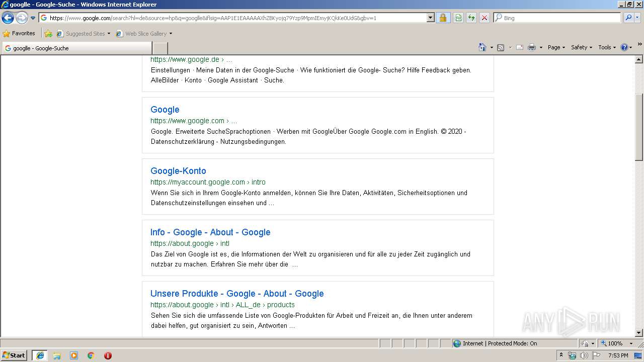Click vertical scrollbar down arrow

coord(639,333)
